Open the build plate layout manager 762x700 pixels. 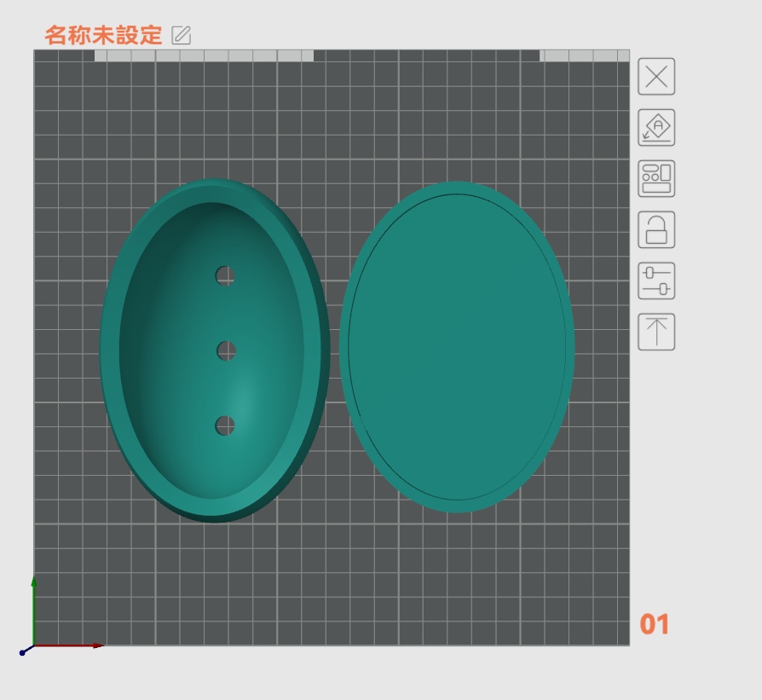pos(656,179)
